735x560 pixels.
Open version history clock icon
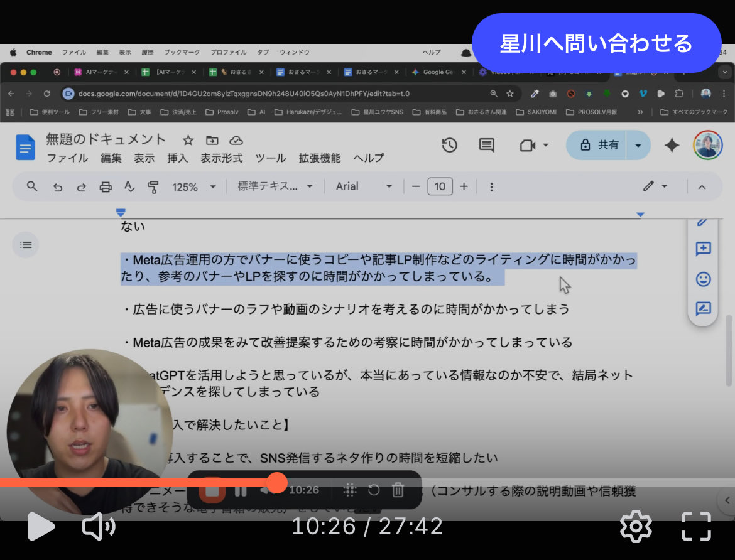coord(449,145)
